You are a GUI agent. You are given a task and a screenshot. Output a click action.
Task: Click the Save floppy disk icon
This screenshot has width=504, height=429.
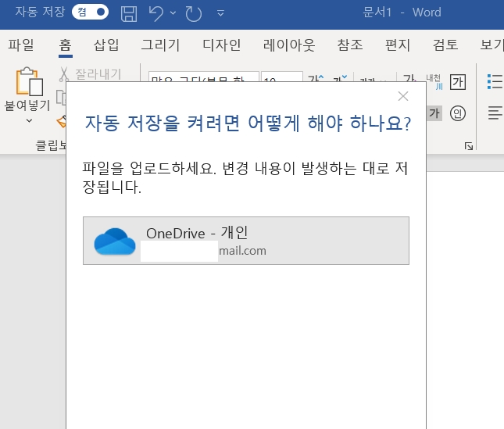129,14
